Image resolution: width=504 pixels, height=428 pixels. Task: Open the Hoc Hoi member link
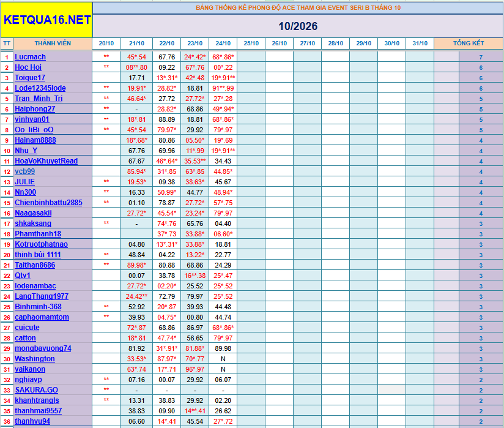point(28,67)
